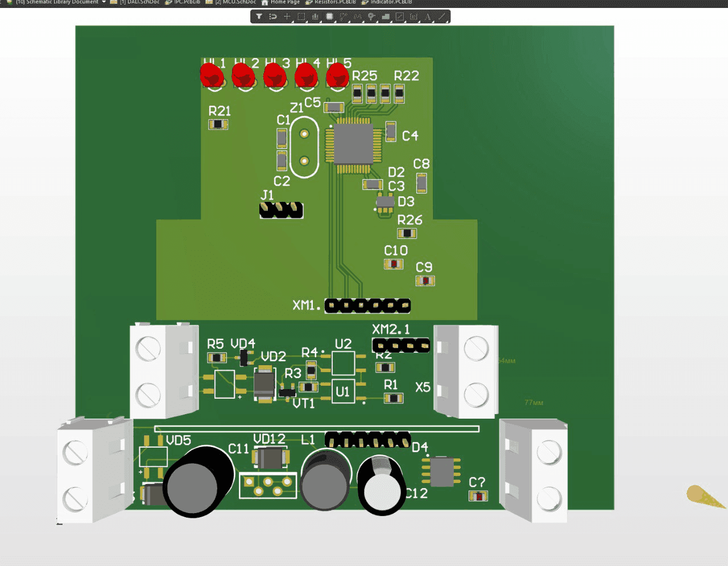This screenshot has height=566, width=728.
Task: Select capacitor C9 on the board
Action: point(425,280)
